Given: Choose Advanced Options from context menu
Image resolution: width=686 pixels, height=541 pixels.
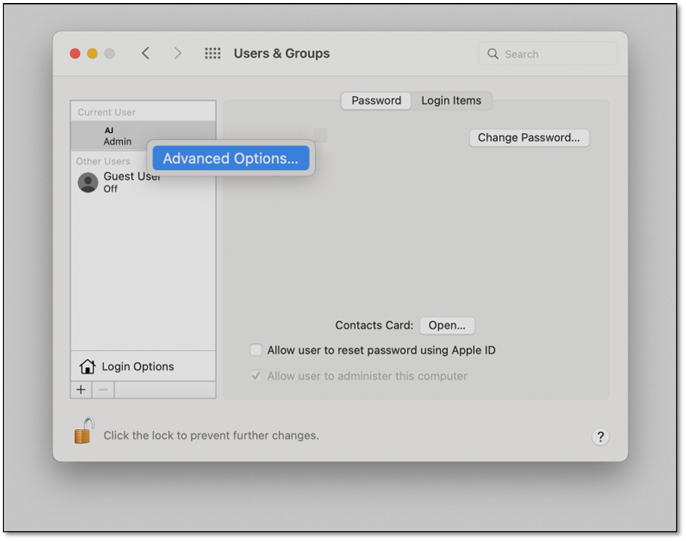Looking at the screenshot, I should (x=230, y=158).
